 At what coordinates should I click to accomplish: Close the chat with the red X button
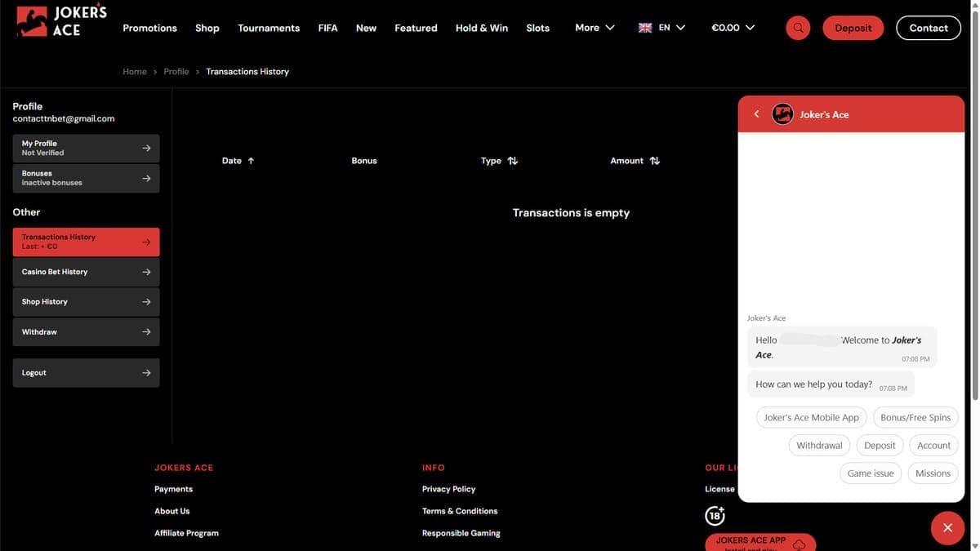(947, 527)
